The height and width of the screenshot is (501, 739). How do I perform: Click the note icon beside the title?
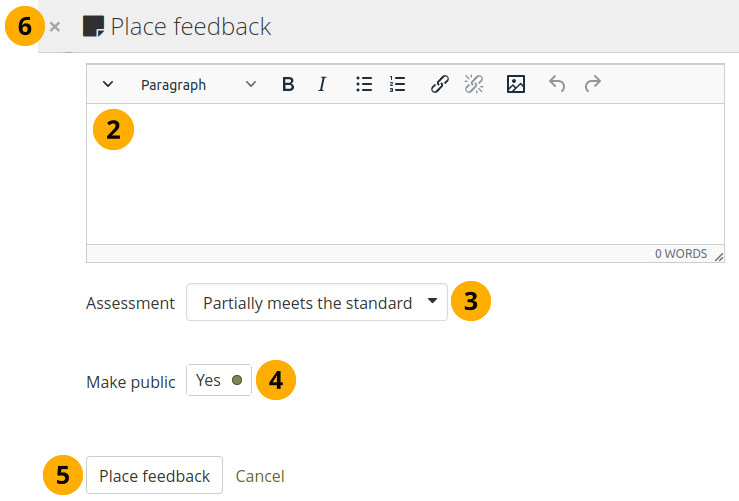93,27
